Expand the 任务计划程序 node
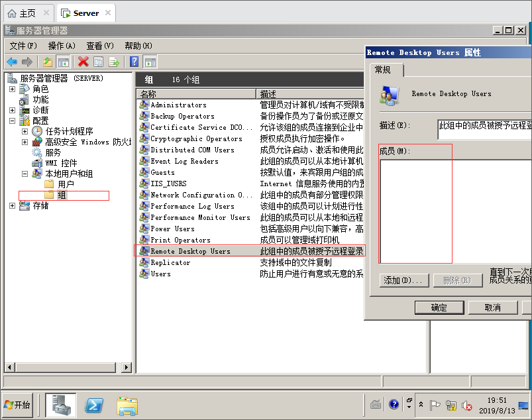 point(25,131)
